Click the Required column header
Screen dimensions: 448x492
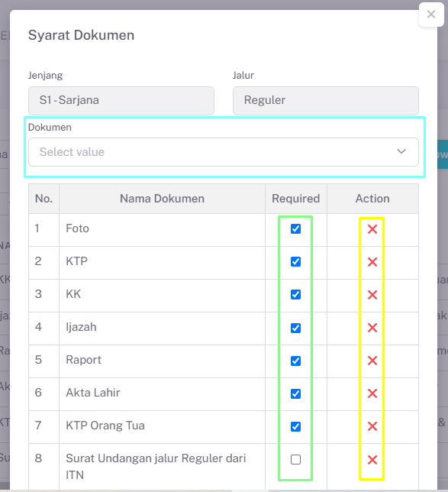click(295, 199)
